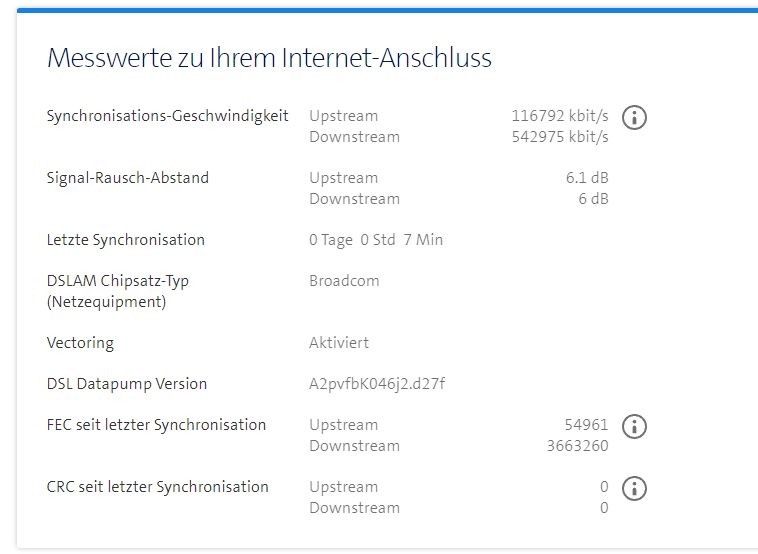
Task: Show info for CRC seit letzter Synchronisation
Action: 635,488
